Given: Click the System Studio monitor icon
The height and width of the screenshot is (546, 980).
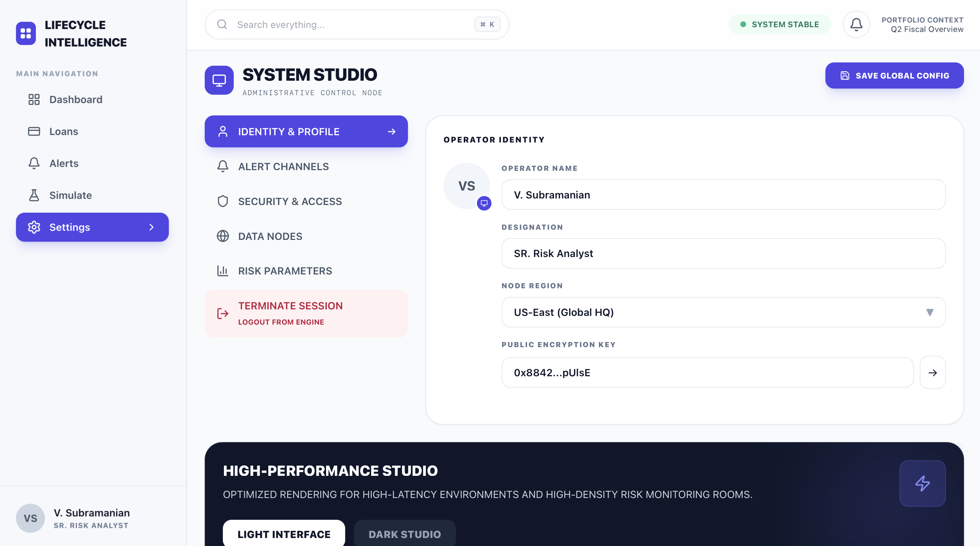Looking at the screenshot, I should pyautogui.click(x=219, y=80).
